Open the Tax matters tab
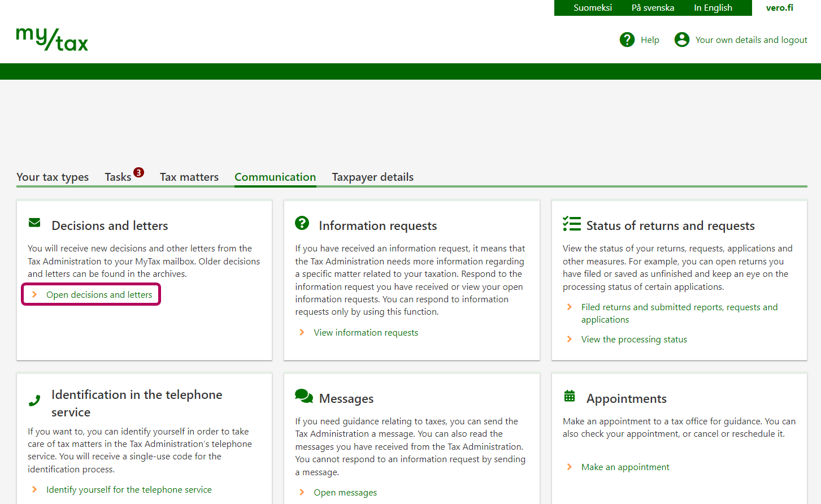 coord(189,177)
